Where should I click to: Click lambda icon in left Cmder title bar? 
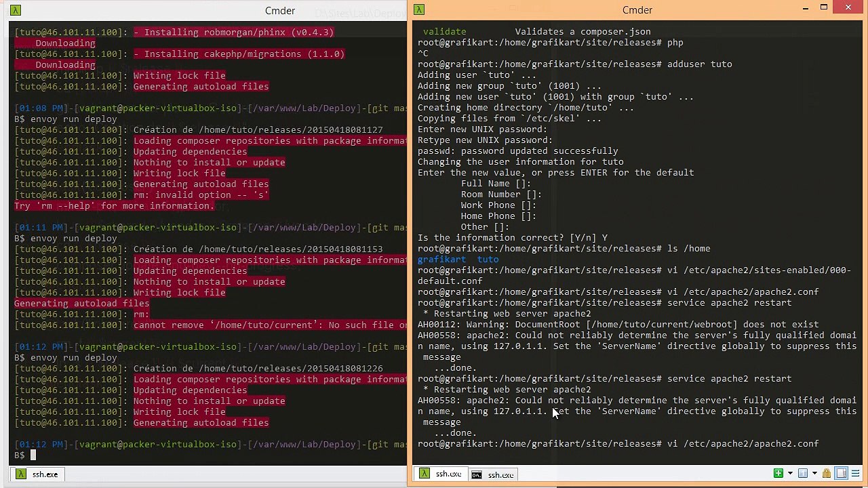16,10
